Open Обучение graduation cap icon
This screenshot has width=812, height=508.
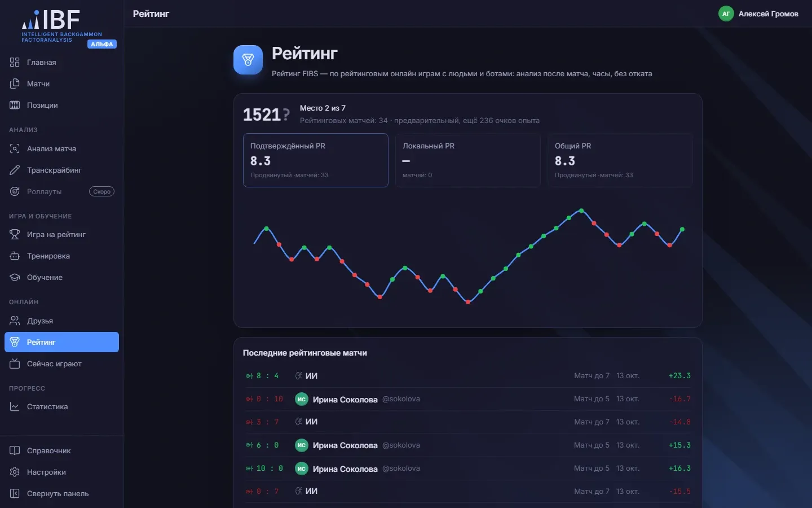[x=15, y=277]
